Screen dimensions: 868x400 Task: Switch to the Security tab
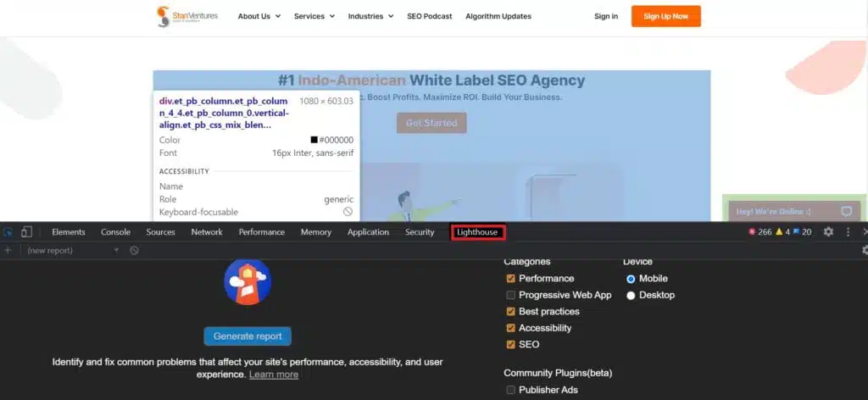tap(420, 232)
